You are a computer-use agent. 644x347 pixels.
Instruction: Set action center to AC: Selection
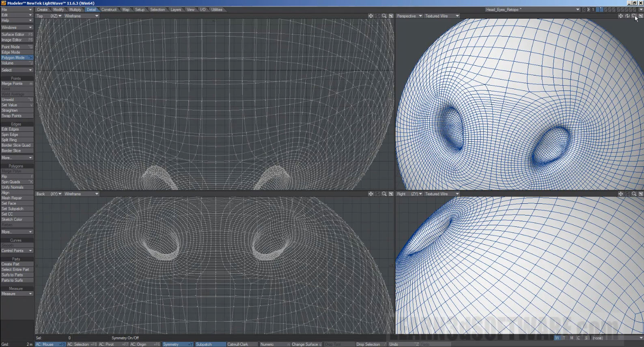coord(82,345)
